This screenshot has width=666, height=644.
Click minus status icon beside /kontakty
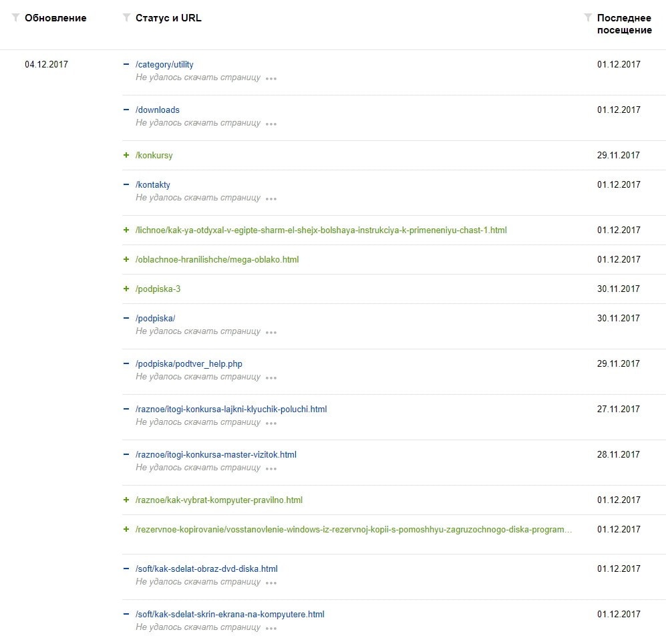[126, 184]
